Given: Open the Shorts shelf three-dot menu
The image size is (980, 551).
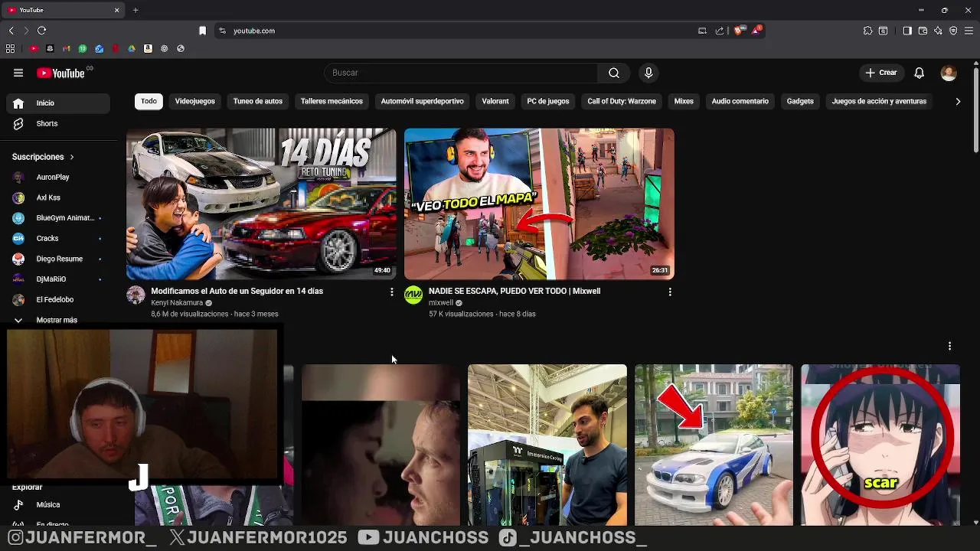Looking at the screenshot, I should 949,346.
